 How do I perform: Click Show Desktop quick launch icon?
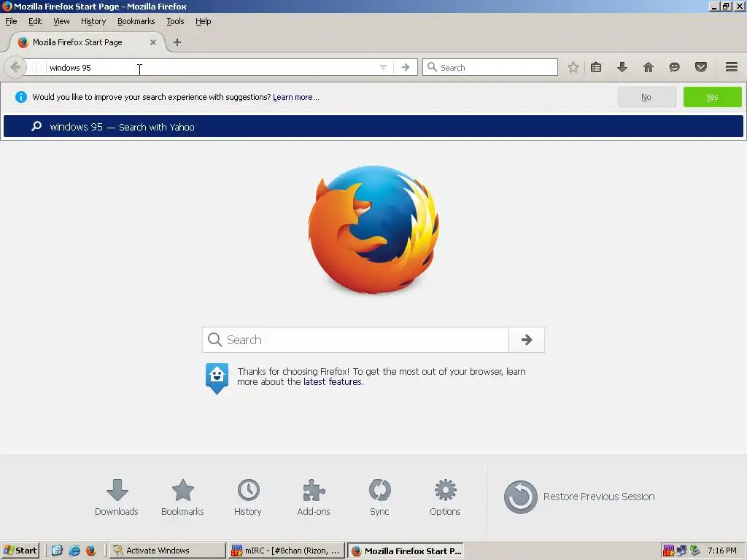(57, 551)
